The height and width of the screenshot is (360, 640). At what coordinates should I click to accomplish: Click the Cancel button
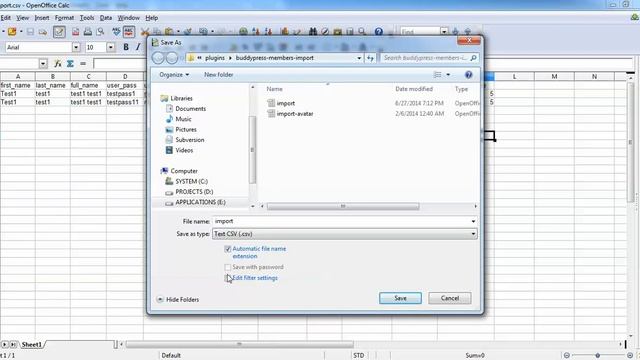click(x=450, y=298)
